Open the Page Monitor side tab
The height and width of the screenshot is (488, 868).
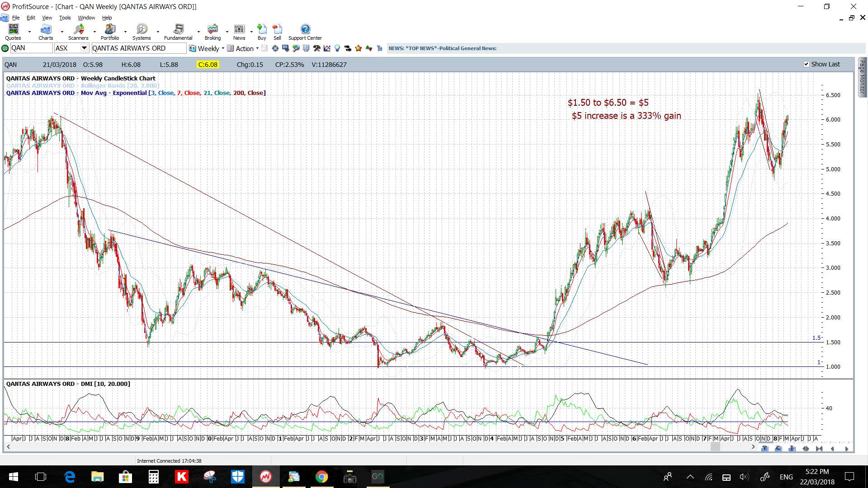862,77
